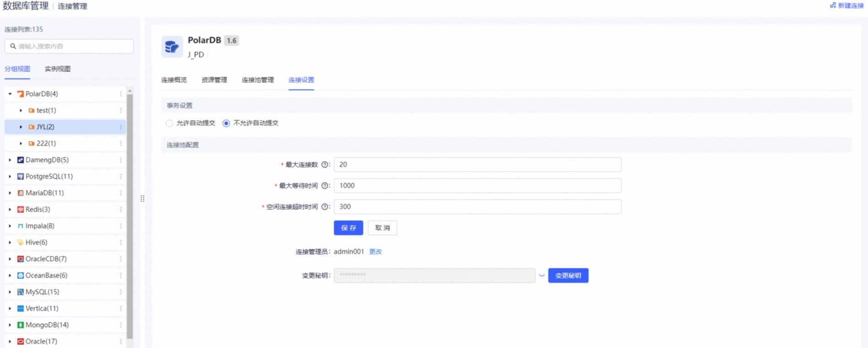Screen dimensions: 868x348
Task: Open more options for 222(1) row
Action: pyautogui.click(x=121, y=144)
